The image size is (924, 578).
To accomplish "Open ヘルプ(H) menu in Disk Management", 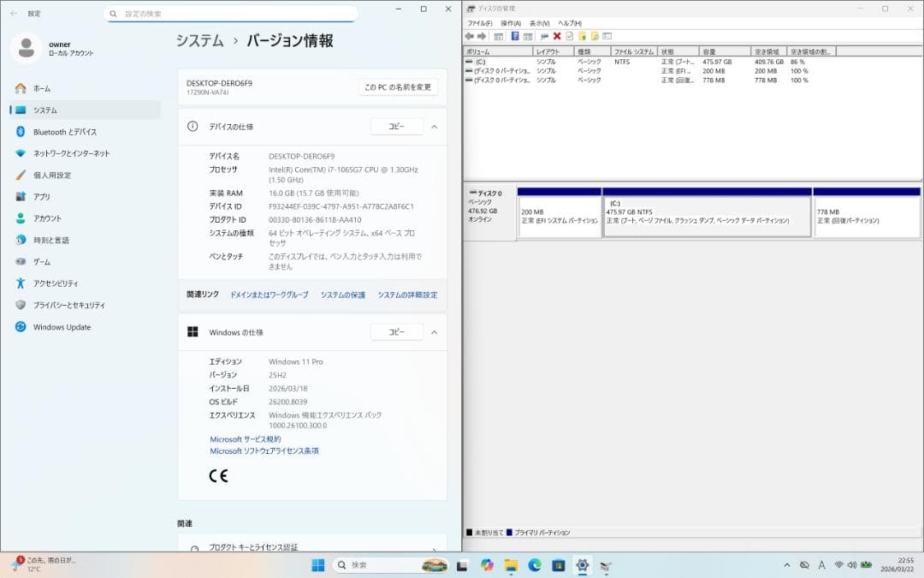I will (570, 23).
